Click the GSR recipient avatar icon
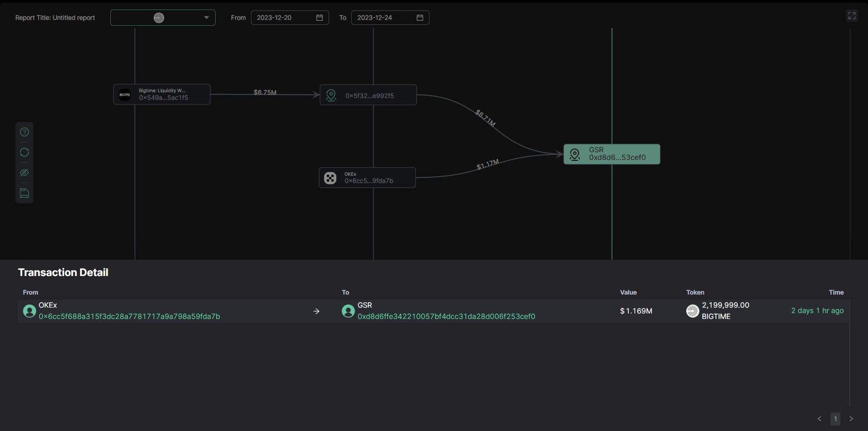The width and height of the screenshot is (868, 431). (x=348, y=311)
